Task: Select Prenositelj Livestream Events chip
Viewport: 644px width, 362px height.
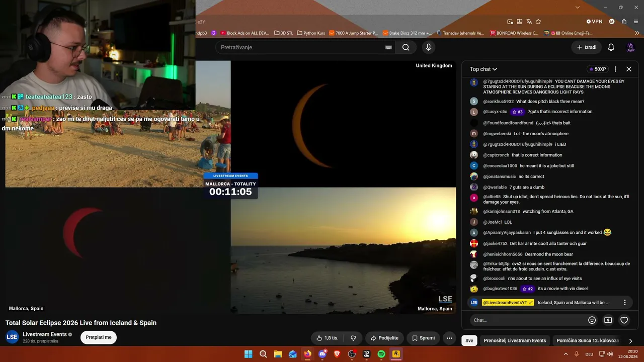Action: pos(515,340)
